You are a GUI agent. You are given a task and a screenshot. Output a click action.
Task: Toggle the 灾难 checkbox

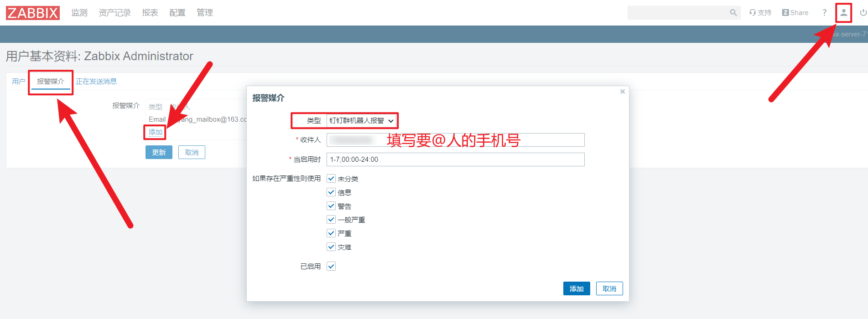[331, 247]
